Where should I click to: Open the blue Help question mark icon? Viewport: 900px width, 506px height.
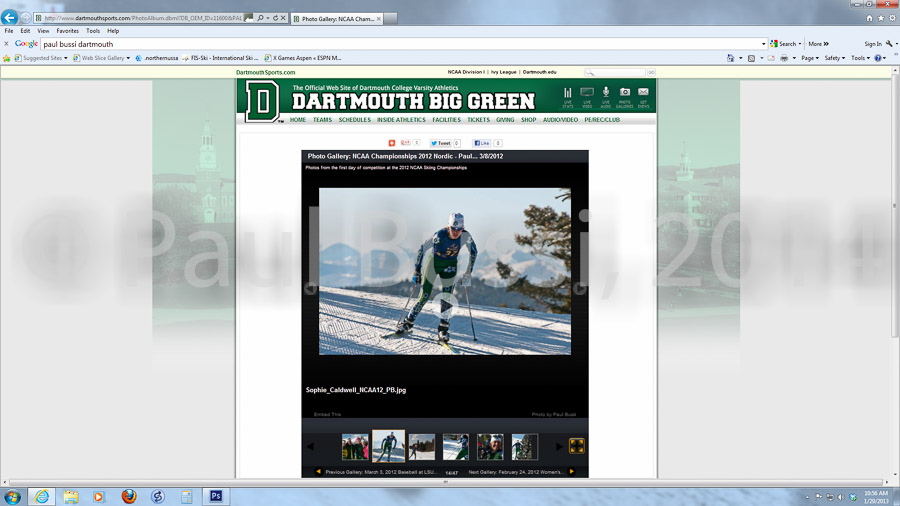pyautogui.click(x=878, y=58)
